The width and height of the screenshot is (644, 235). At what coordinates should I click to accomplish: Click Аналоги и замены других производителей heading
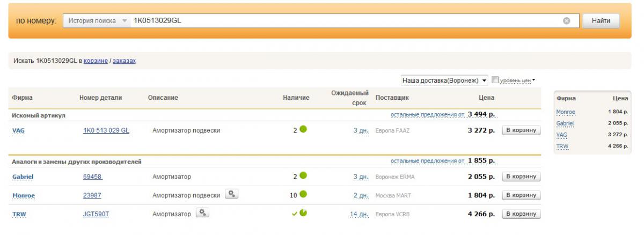[x=77, y=161]
